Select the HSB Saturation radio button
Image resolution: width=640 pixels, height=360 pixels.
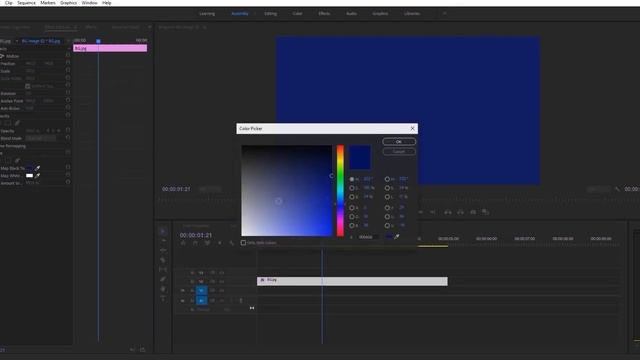tap(352, 188)
